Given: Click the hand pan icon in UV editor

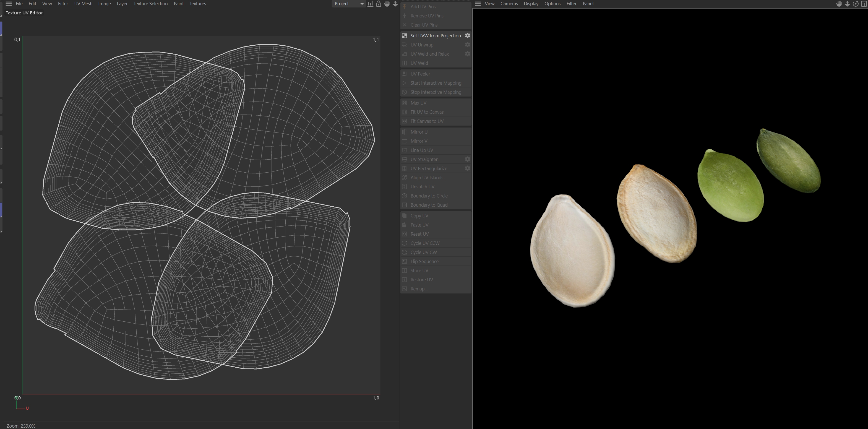Looking at the screenshot, I should (x=387, y=4).
